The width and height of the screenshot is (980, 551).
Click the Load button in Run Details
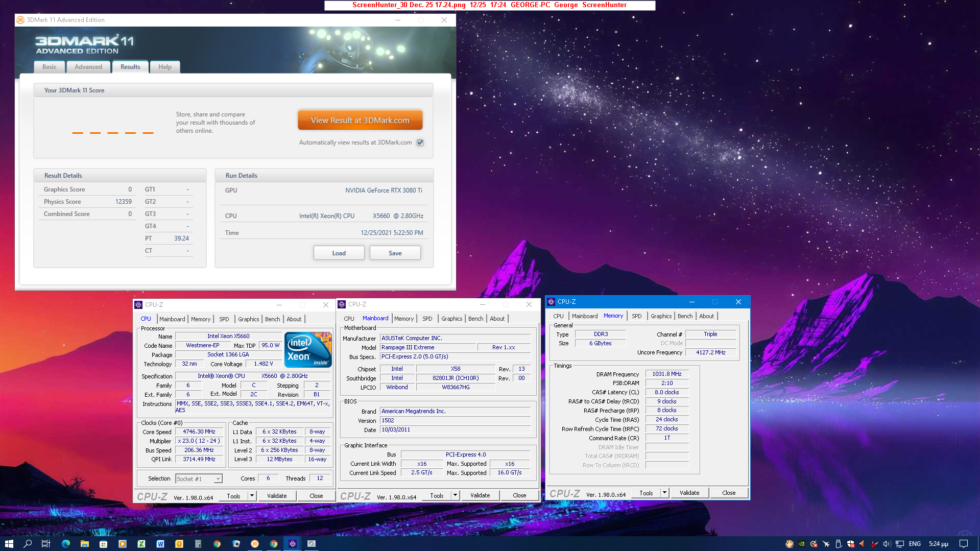click(x=339, y=253)
